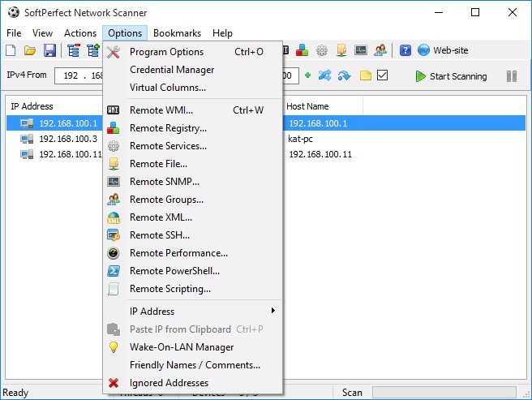
Task: Click the Start Scanning button label
Action: 458,76
